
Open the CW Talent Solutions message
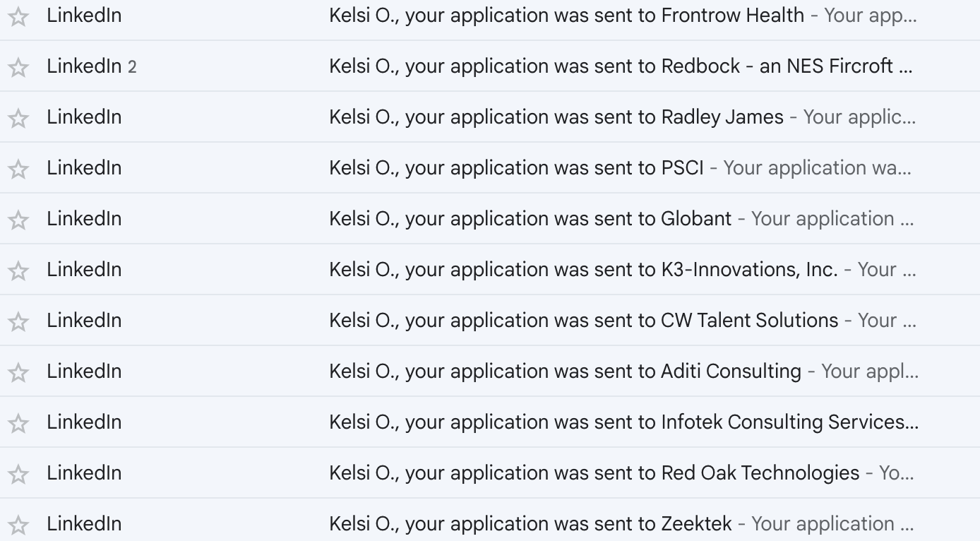coord(490,321)
